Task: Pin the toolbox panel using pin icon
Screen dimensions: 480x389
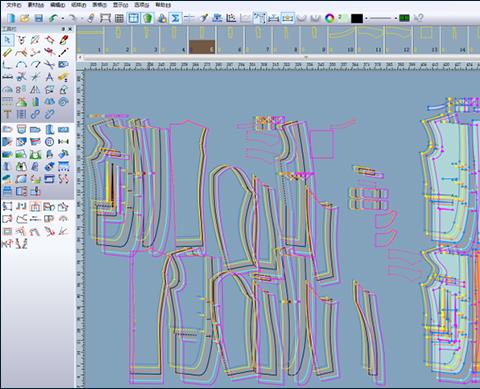Action: tap(63, 29)
